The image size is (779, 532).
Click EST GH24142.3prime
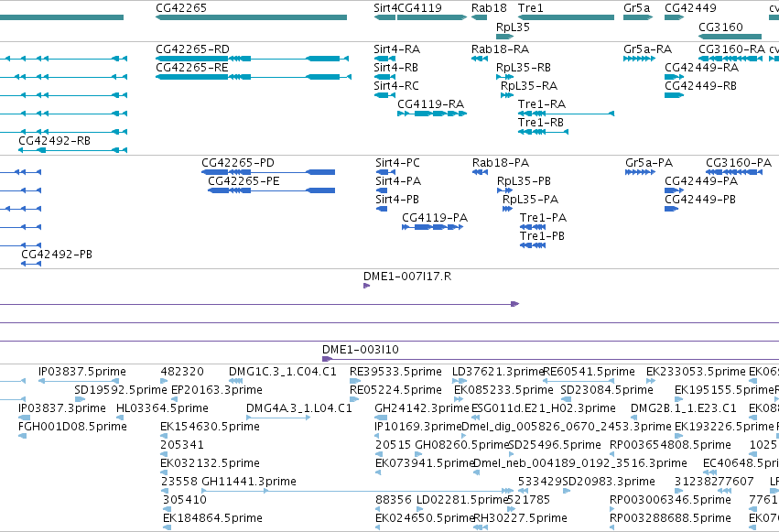380,418
